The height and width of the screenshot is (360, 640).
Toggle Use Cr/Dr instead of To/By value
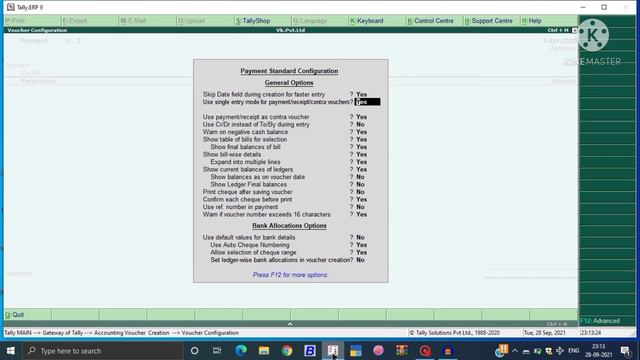tap(360, 124)
